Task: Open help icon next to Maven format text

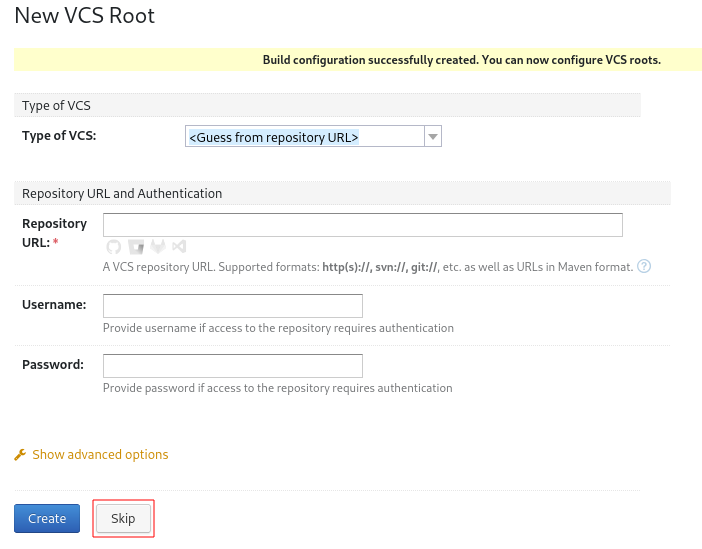Action: pyautogui.click(x=644, y=266)
